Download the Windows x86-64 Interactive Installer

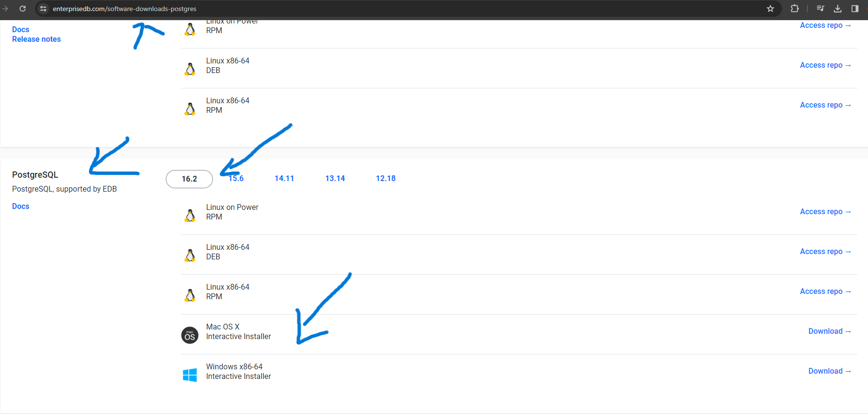(830, 371)
